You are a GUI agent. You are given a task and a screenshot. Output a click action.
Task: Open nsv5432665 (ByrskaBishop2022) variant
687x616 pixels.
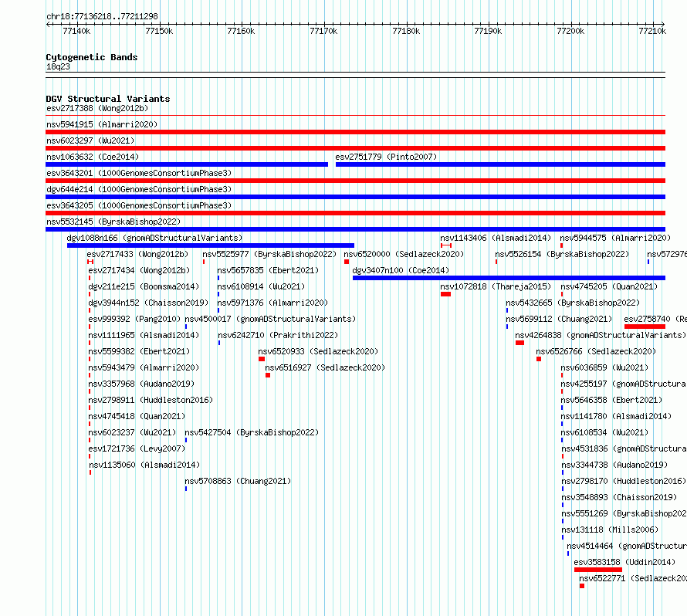(573, 303)
